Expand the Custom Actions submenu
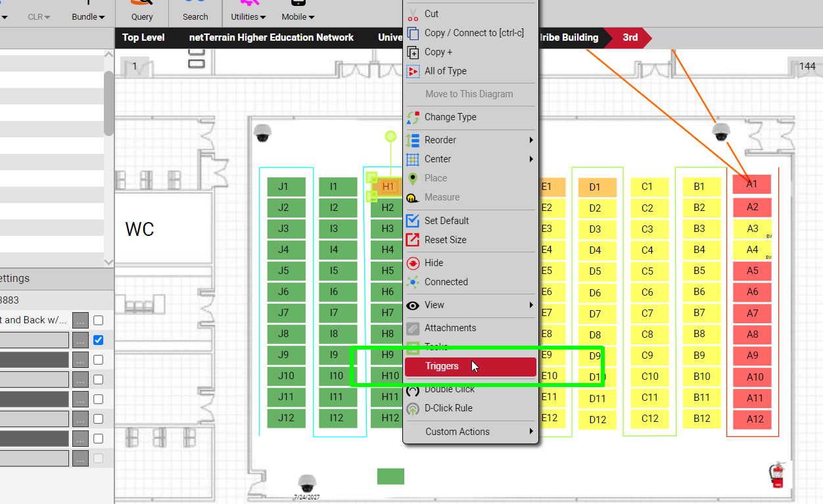The width and height of the screenshot is (823, 504). click(x=470, y=432)
